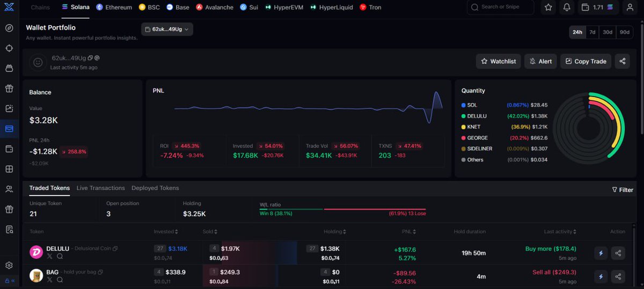
Task: Click the share icon beside Copy Trade
Action: coord(623,61)
